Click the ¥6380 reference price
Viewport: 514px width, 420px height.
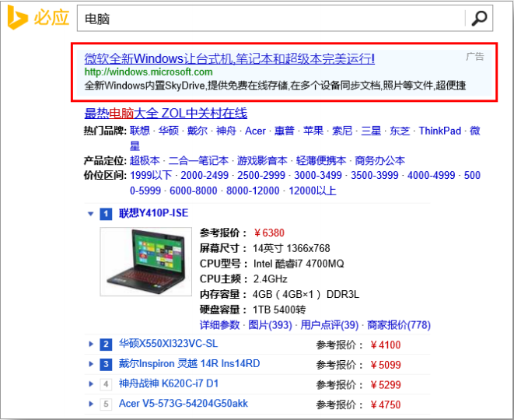tap(269, 233)
